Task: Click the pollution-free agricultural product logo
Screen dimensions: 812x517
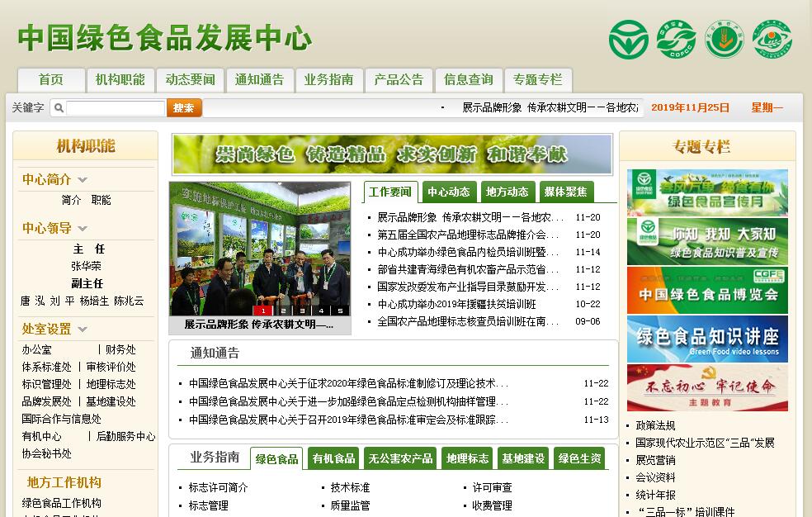Action: coord(725,40)
